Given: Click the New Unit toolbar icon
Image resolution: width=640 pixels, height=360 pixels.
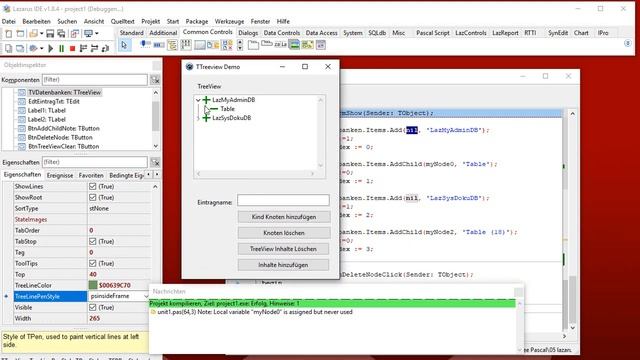Looking at the screenshot, I should coord(8,34).
